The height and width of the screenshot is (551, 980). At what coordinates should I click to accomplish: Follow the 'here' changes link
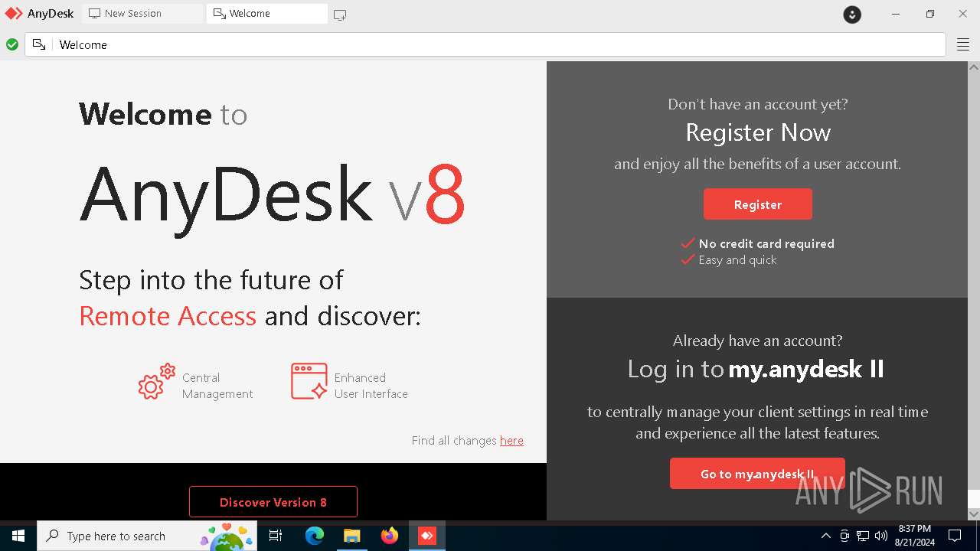click(511, 441)
